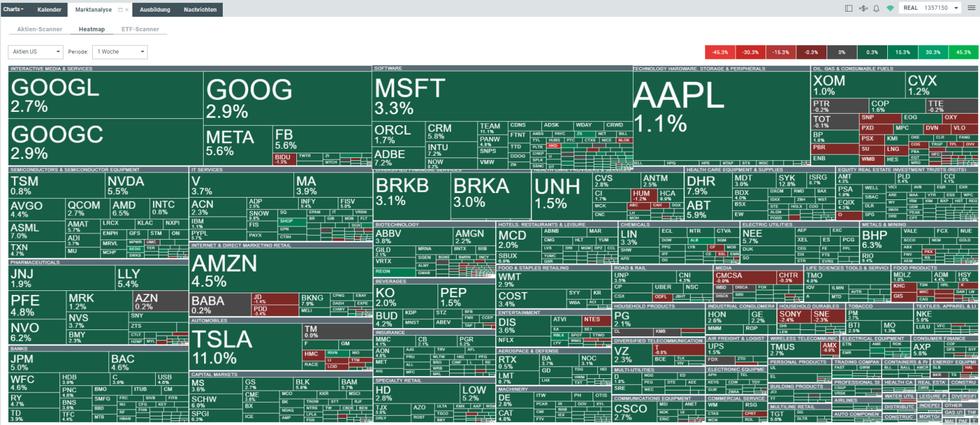Image resolution: width=980 pixels, height=425 pixels.
Task: Select the ETF-Scanner sub-tab
Action: [140, 29]
